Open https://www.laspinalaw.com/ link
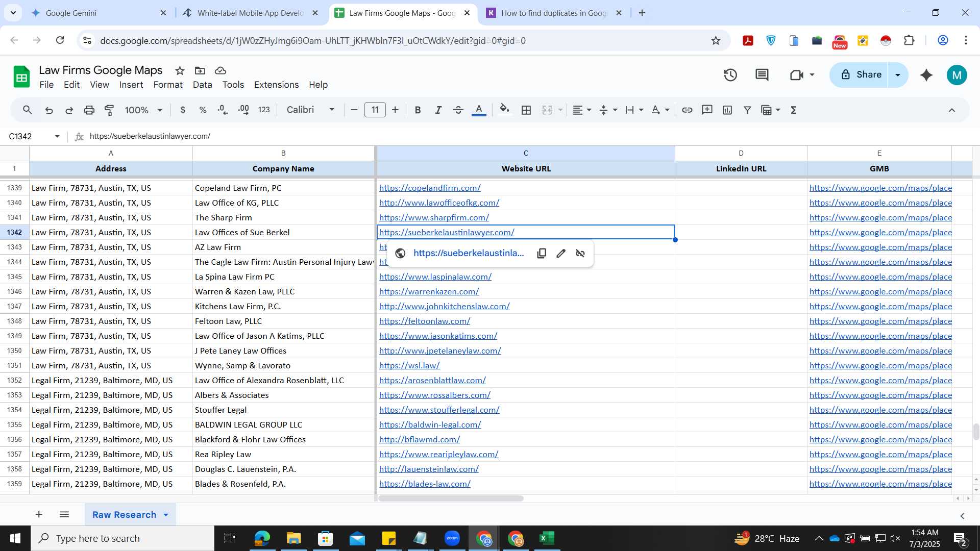This screenshot has height=551, width=980. (x=435, y=277)
